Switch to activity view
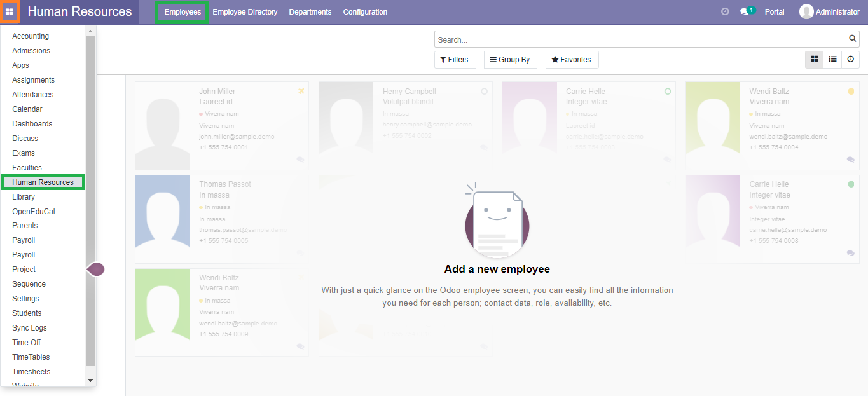The width and height of the screenshot is (868, 396). (851, 59)
